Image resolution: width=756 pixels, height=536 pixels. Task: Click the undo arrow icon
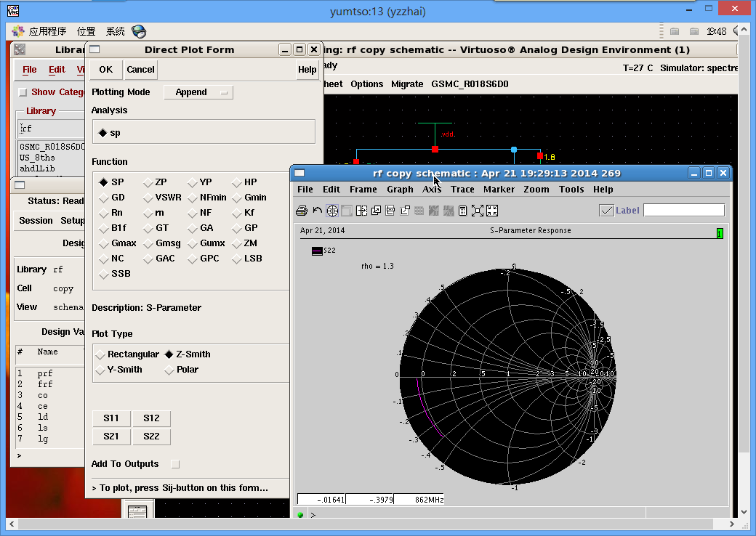317,211
